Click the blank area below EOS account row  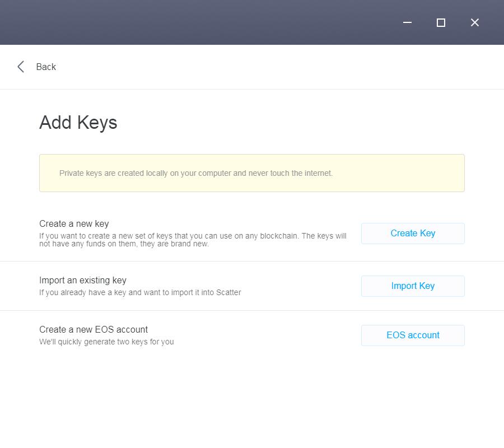(251, 398)
